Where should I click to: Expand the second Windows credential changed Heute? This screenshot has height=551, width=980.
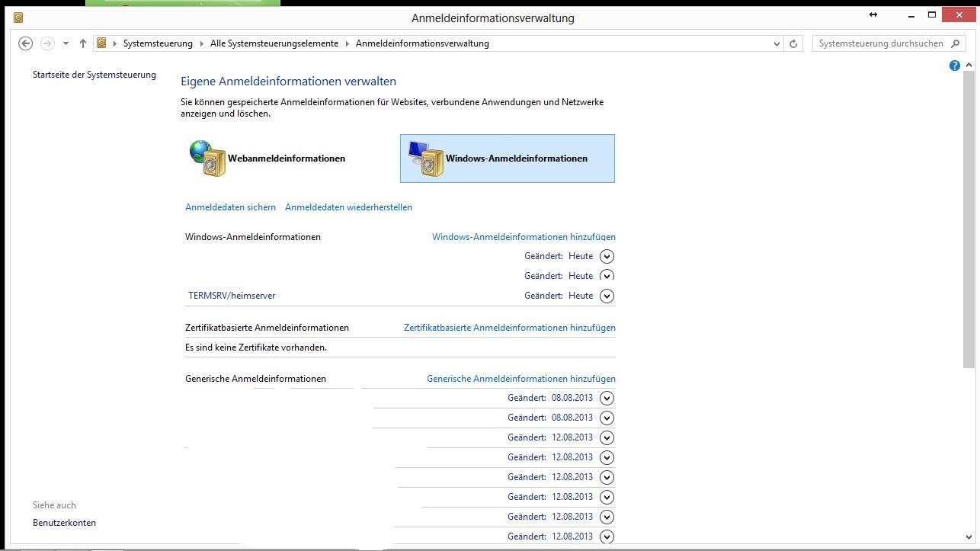tap(607, 276)
